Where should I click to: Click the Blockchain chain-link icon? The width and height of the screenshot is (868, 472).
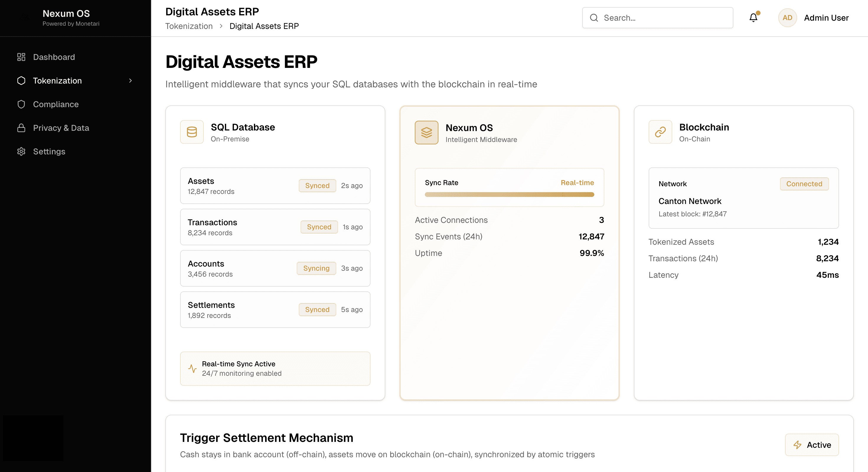click(x=660, y=132)
